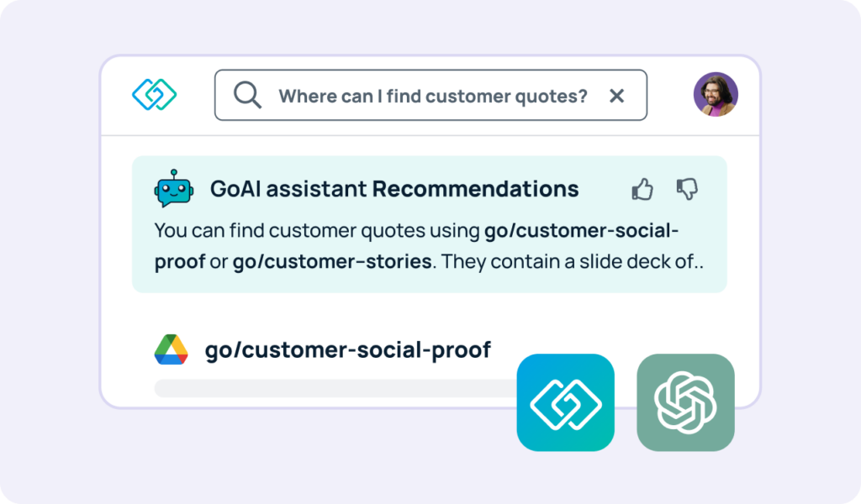Click the 'GoAI assistant' label text
The width and height of the screenshot is (861, 504).
click(288, 189)
